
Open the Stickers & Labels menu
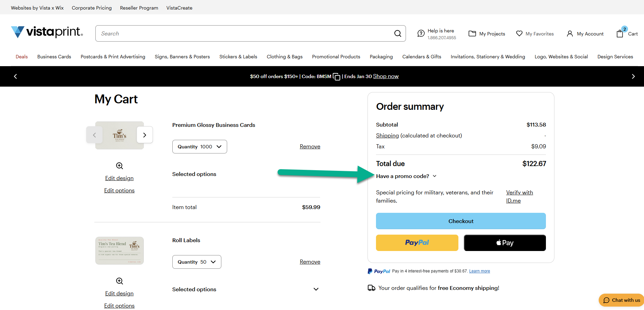pos(238,57)
